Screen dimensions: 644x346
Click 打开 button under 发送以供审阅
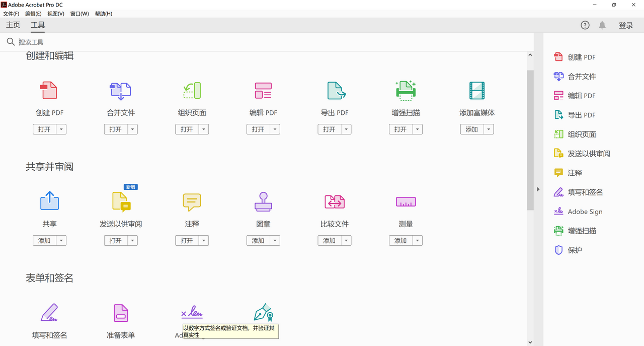click(116, 241)
